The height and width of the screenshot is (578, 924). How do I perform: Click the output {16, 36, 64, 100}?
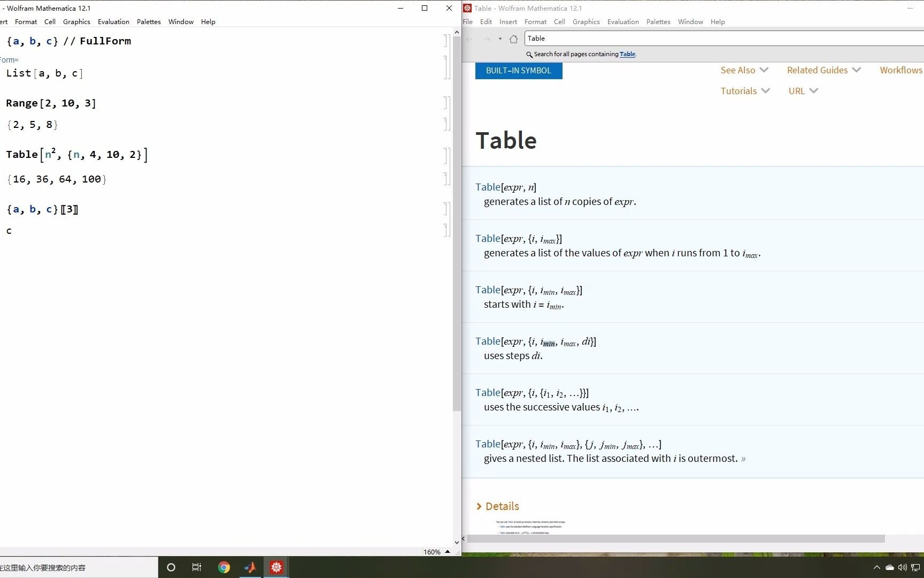57,179
